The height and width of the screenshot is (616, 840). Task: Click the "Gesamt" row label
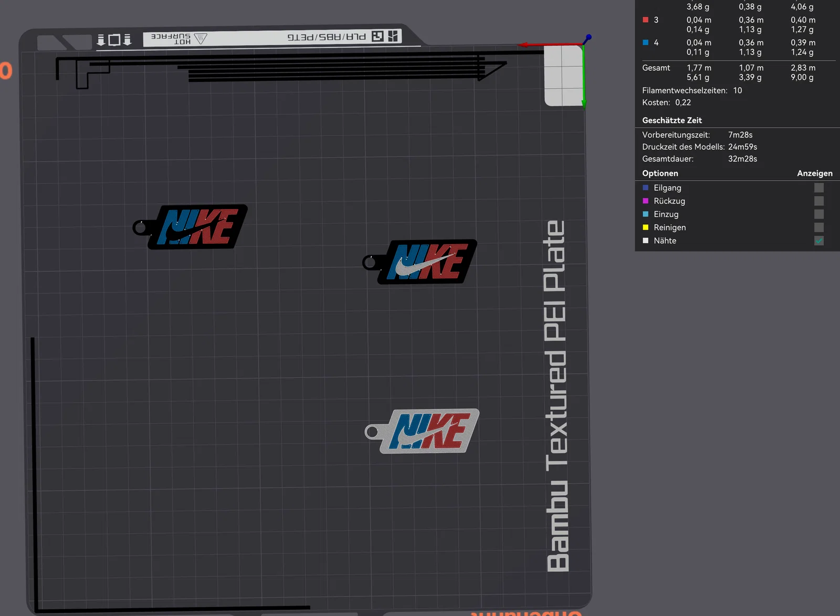[x=656, y=68]
